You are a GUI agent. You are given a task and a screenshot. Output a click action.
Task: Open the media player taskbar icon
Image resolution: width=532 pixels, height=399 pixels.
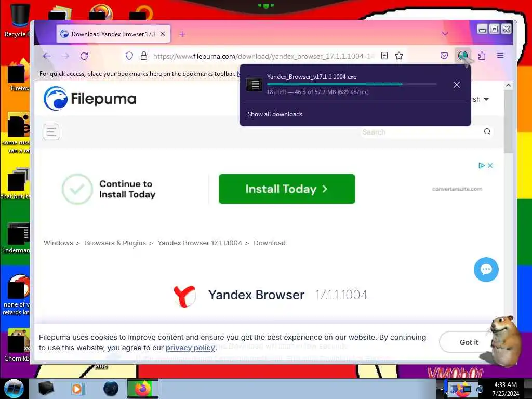pos(77,389)
